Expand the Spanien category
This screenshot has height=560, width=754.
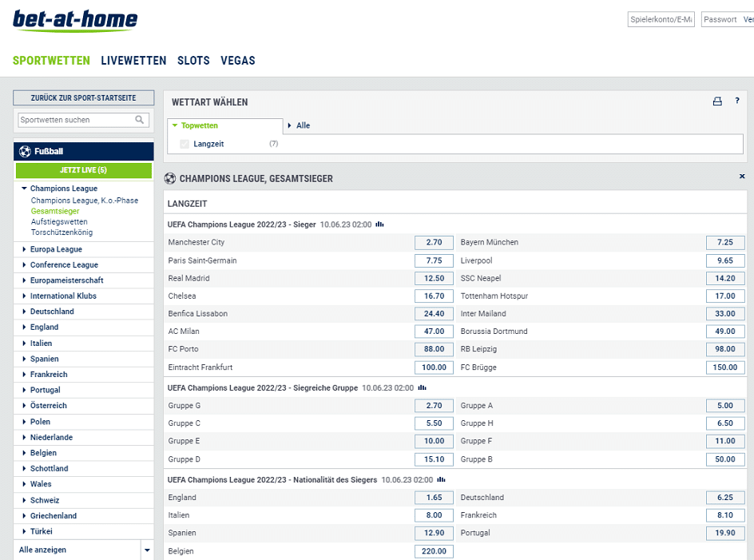point(24,359)
